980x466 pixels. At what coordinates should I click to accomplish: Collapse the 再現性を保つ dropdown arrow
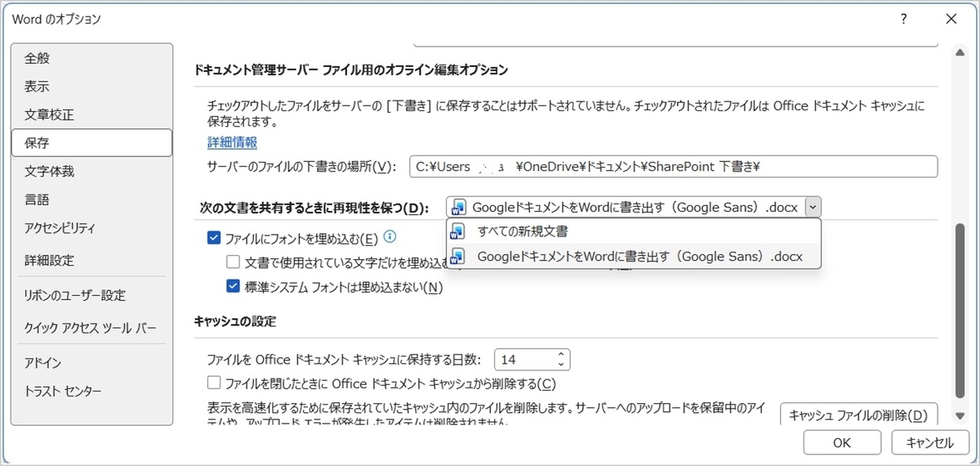pyautogui.click(x=813, y=207)
